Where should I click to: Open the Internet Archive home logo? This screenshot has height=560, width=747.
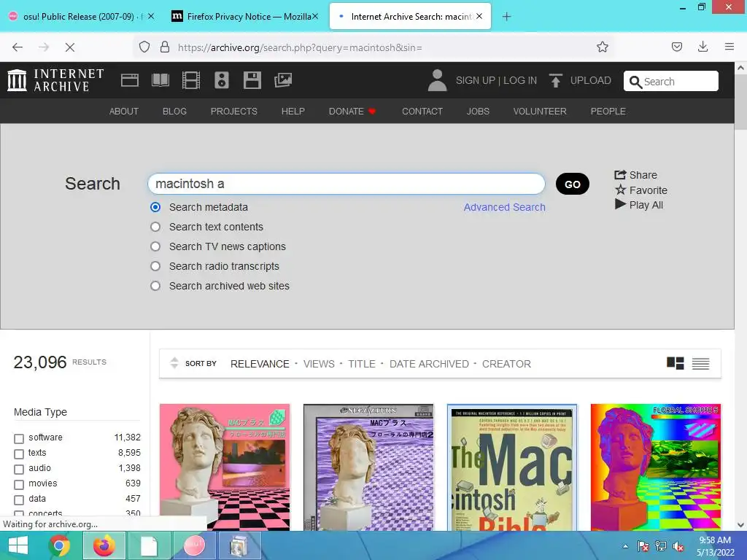[55, 80]
